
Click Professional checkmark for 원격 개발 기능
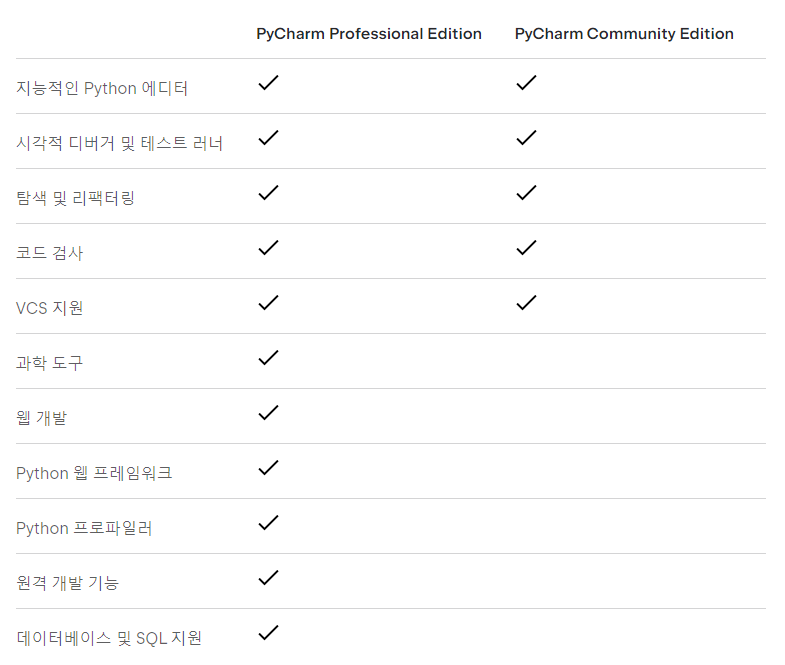[268, 578]
